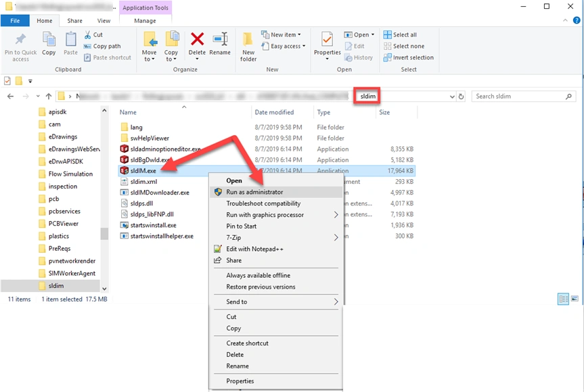
Task: Click the Copy ribbon icon
Action: click(49, 39)
